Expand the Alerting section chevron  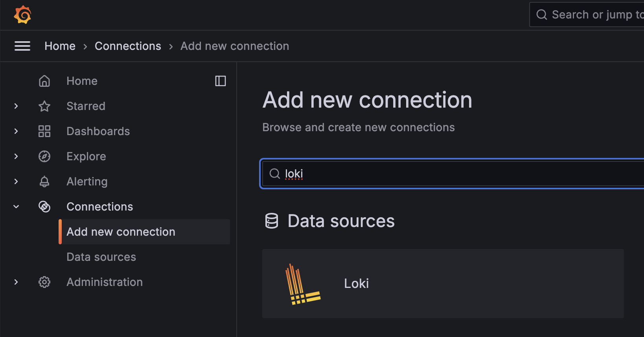point(16,181)
